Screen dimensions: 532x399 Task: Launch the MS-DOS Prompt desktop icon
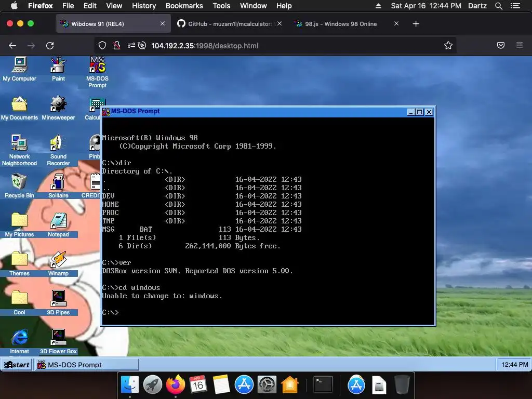(97, 72)
